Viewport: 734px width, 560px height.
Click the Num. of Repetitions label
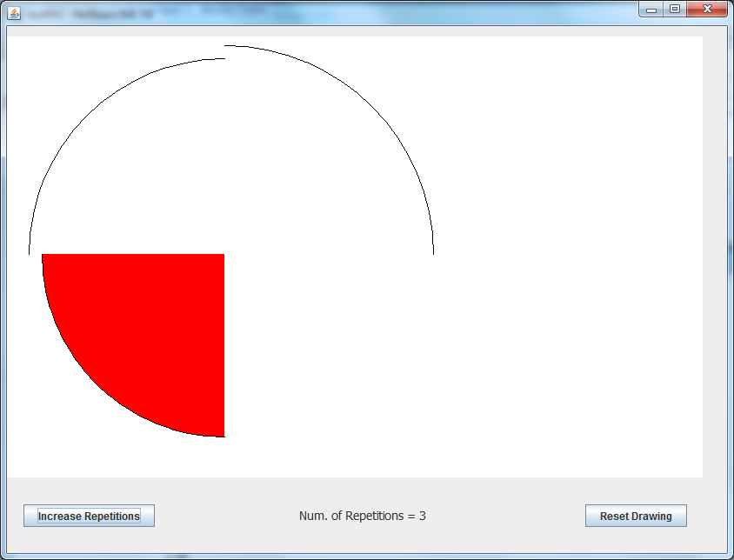point(362,516)
